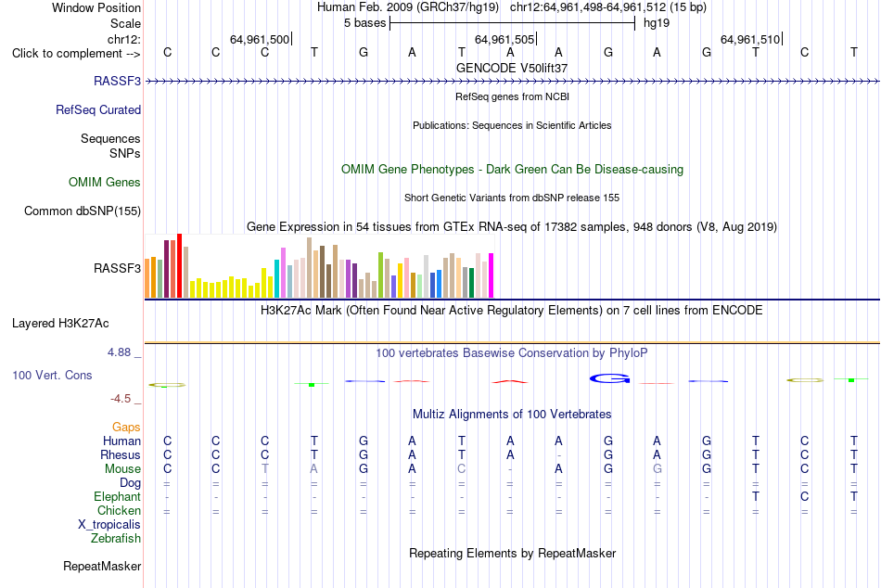881x588 pixels.
Task: Click the C base in the Elephant row
Action: 805,496
